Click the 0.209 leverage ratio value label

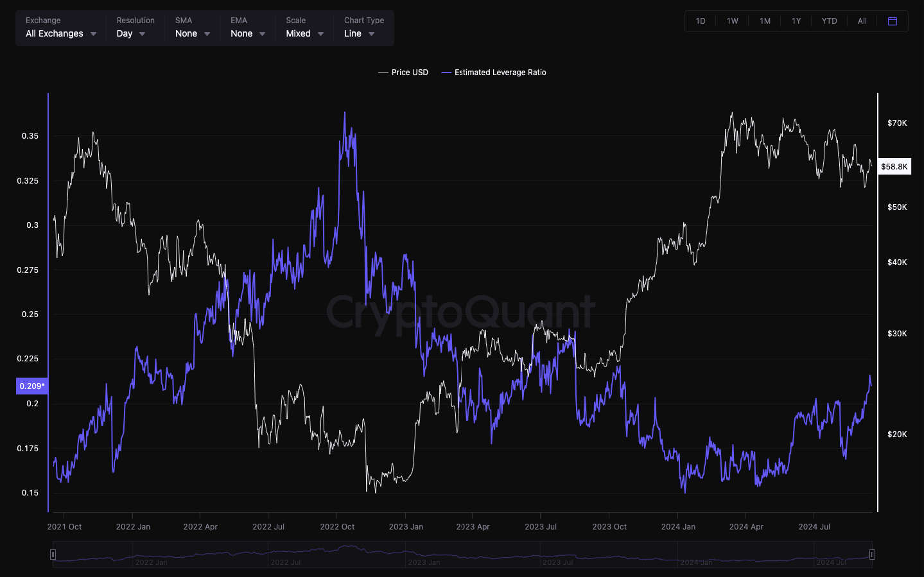coord(32,386)
